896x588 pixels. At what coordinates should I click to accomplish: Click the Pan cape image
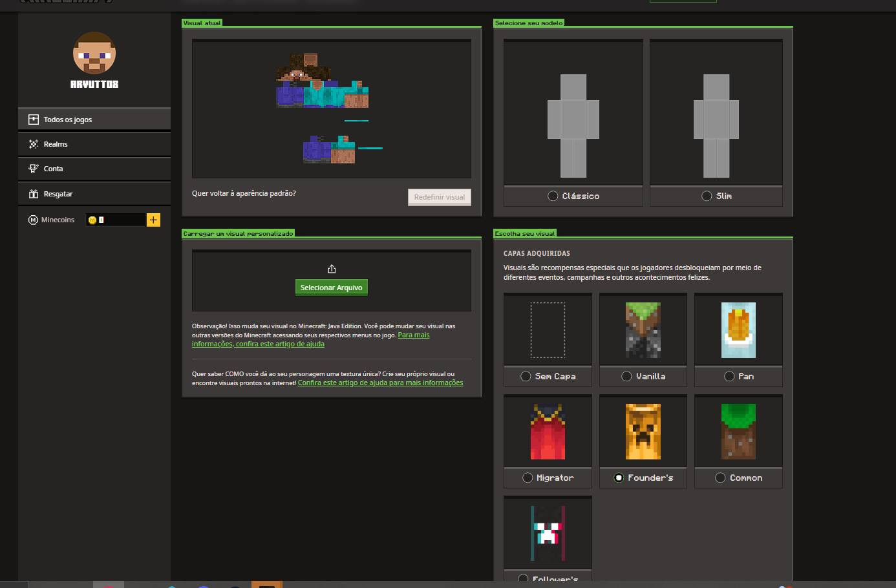pyautogui.click(x=738, y=330)
